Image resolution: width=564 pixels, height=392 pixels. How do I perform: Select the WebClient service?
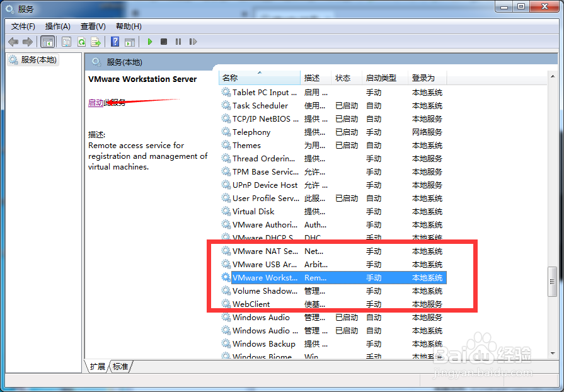tap(333, 304)
